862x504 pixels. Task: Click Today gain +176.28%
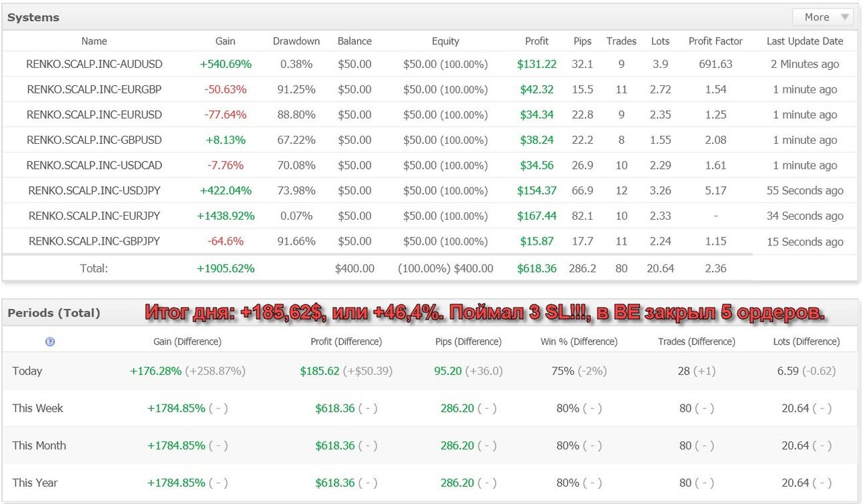tap(156, 371)
